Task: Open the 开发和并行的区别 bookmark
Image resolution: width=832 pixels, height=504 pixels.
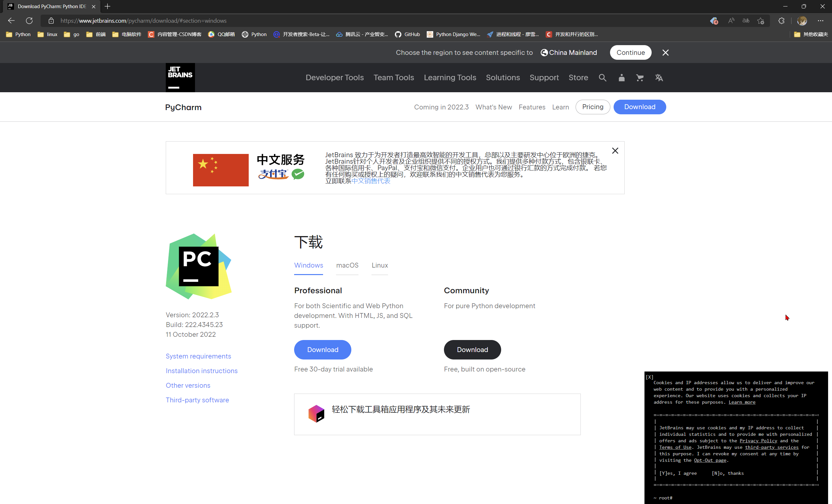Action: pyautogui.click(x=572, y=34)
